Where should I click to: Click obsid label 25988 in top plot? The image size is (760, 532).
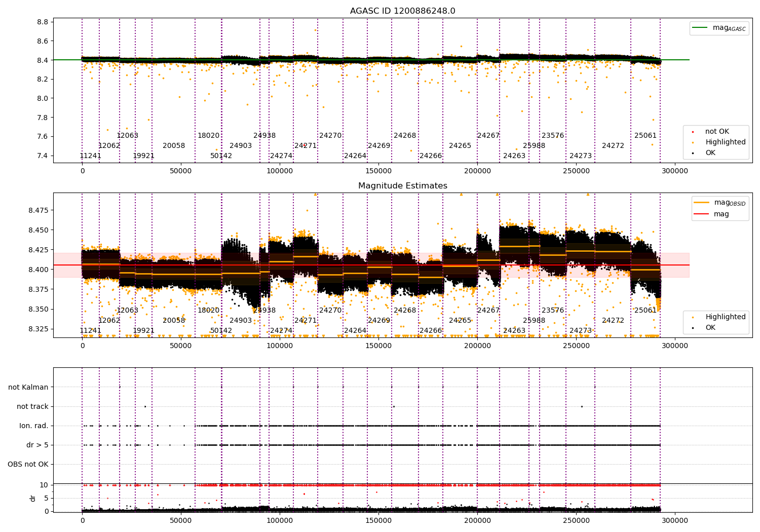(534, 145)
